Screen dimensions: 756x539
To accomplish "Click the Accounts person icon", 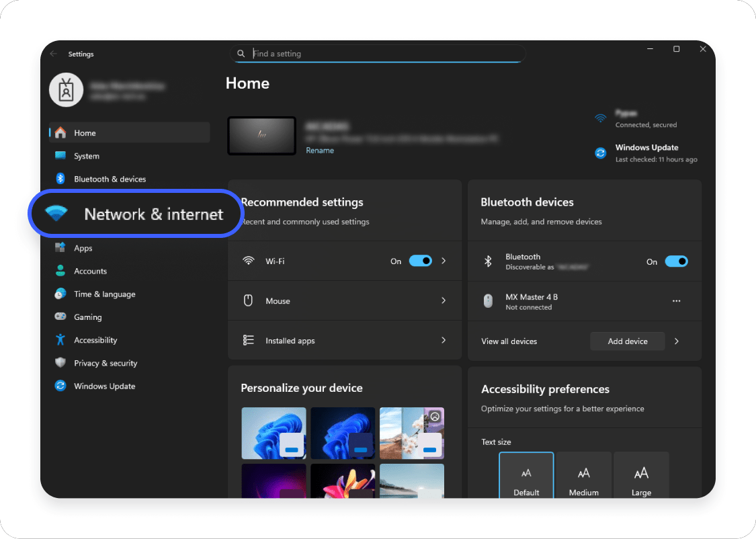I will coord(60,270).
